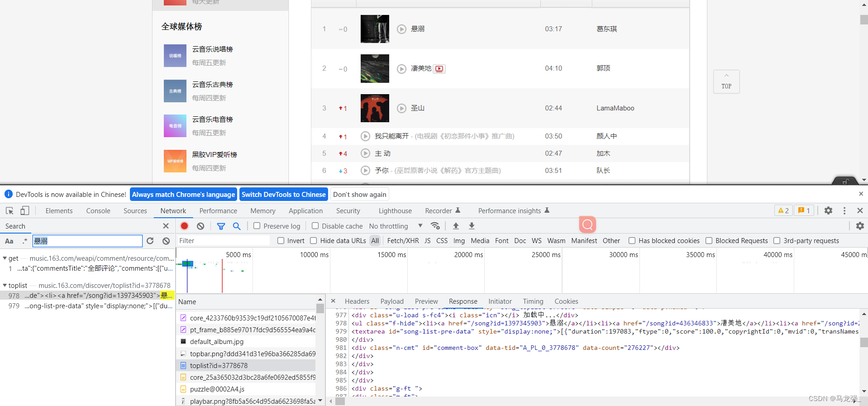
Task: Play the song 凄美地
Action: point(401,69)
